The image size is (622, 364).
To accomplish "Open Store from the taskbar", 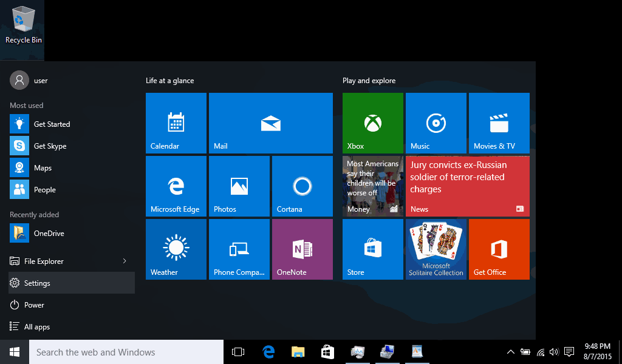I will (x=327, y=352).
